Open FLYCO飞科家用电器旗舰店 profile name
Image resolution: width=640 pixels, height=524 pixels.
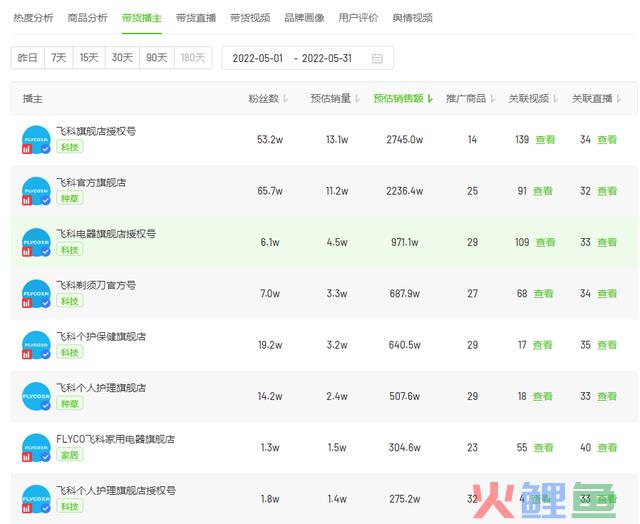coord(116,440)
